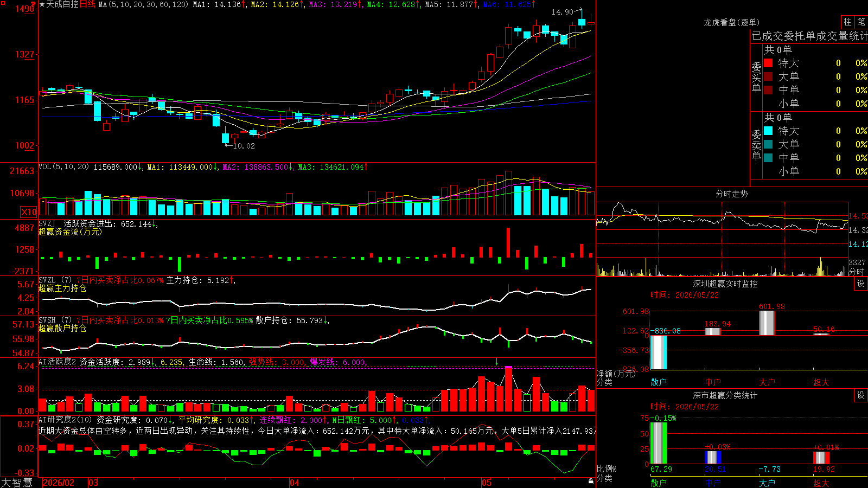Open 设 settings for 深圳超赢实时监控 panel
The image size is (868, 488).
[861, 284]
